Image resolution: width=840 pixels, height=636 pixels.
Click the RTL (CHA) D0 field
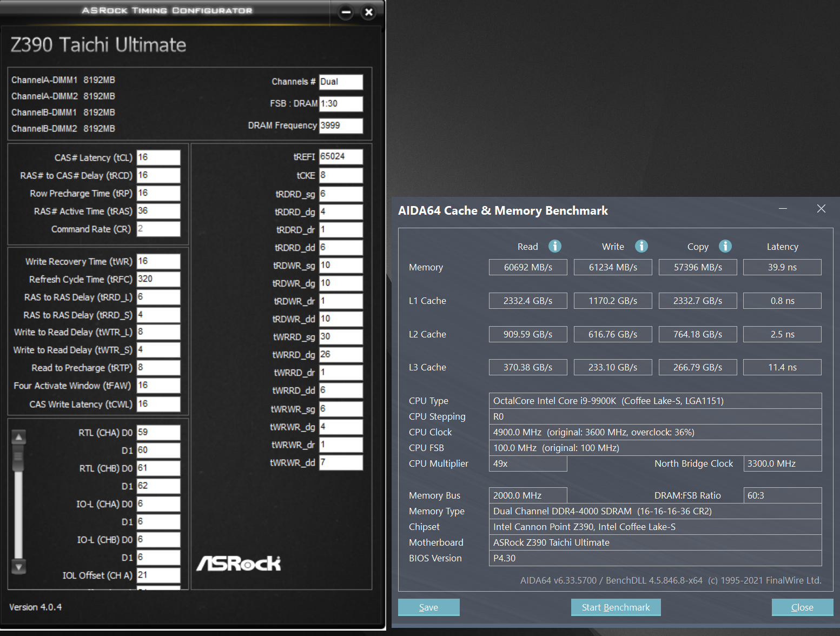point(158,433)
